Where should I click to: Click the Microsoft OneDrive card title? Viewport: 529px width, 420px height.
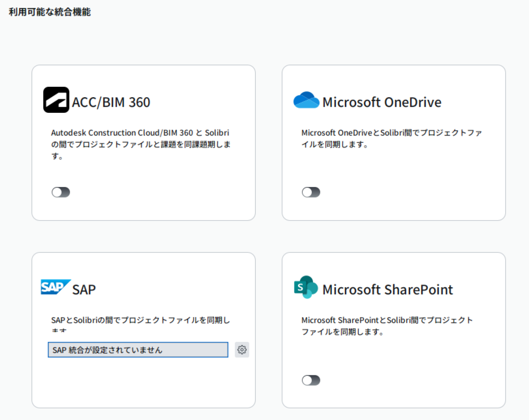tap(382, 102)
